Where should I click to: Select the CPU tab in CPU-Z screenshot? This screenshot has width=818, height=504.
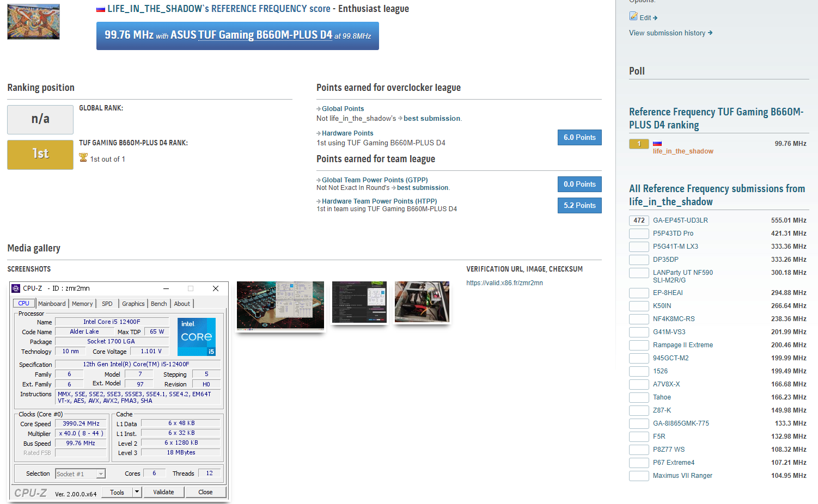23,303
